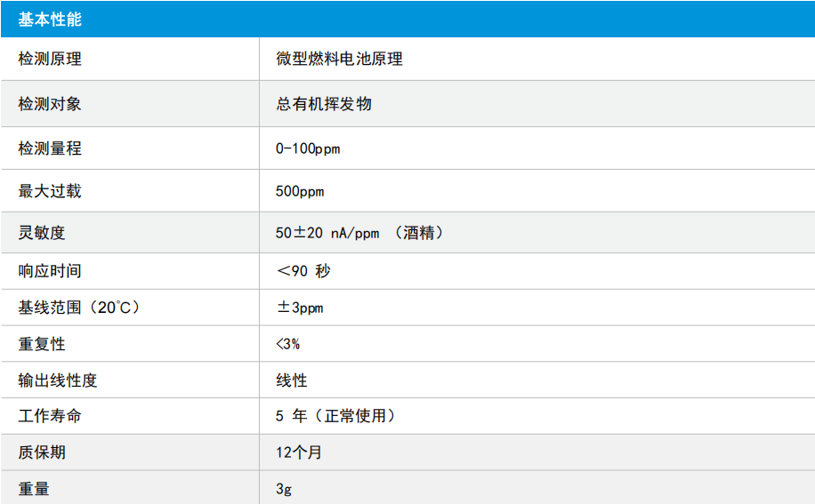
Task: Click the ±3ppm baseline value
Action: pos(300,308)
